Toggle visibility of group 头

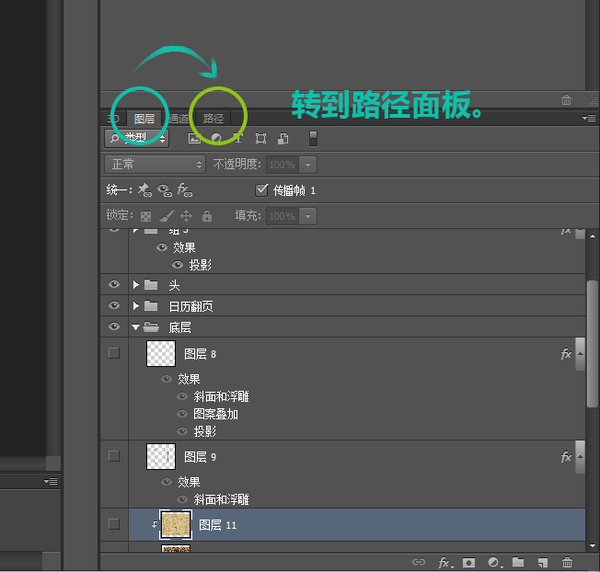114,284
